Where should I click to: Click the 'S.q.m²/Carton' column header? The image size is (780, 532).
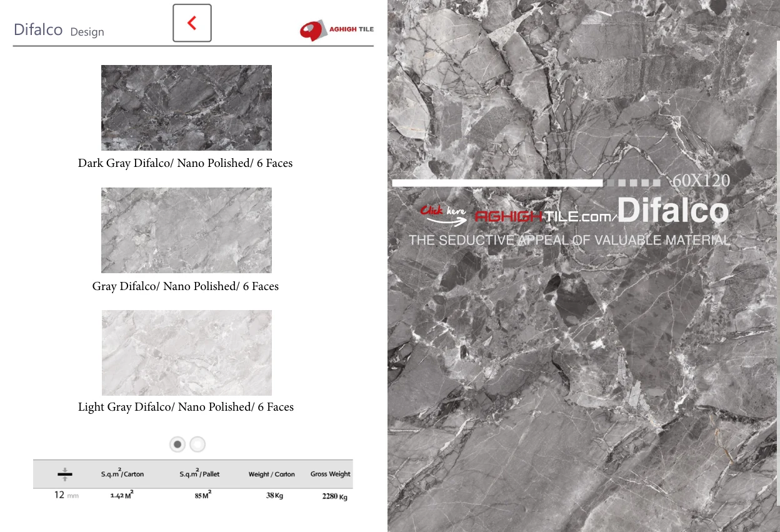point(122,473)
